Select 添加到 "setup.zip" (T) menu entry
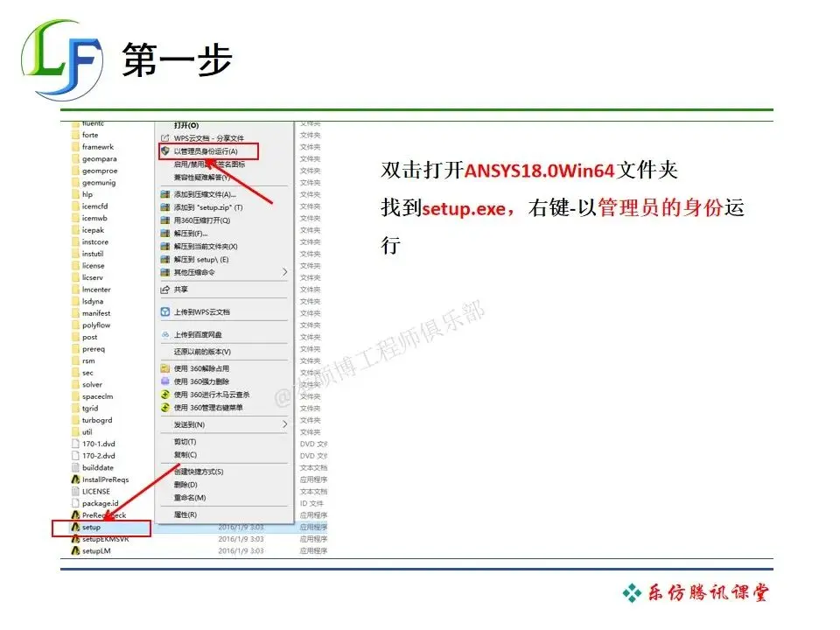Viewport: 840px width, 630px height. pyautogui.click(x=208, y=207)
